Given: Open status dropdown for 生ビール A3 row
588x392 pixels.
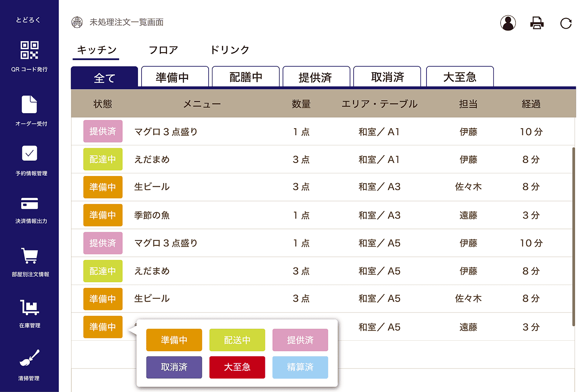Looking at the screenshot, I should (x=103, y=187).
